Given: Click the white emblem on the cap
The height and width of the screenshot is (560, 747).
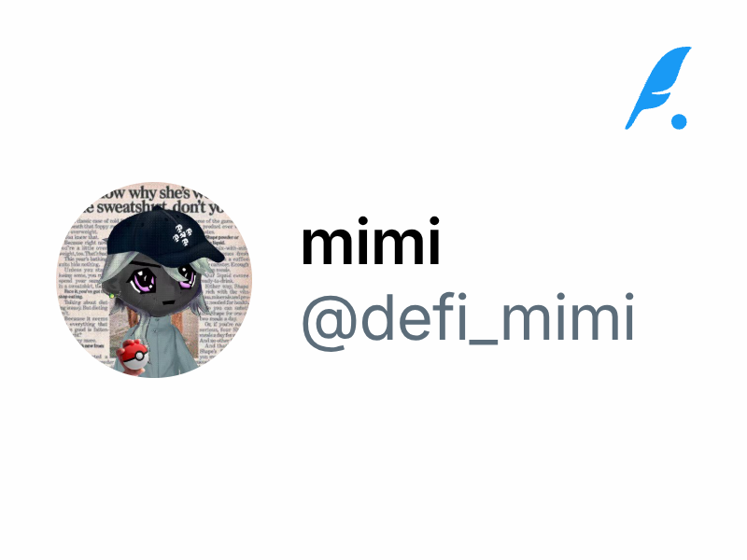Looking at the screenshot, I should (x=182, y=235).
